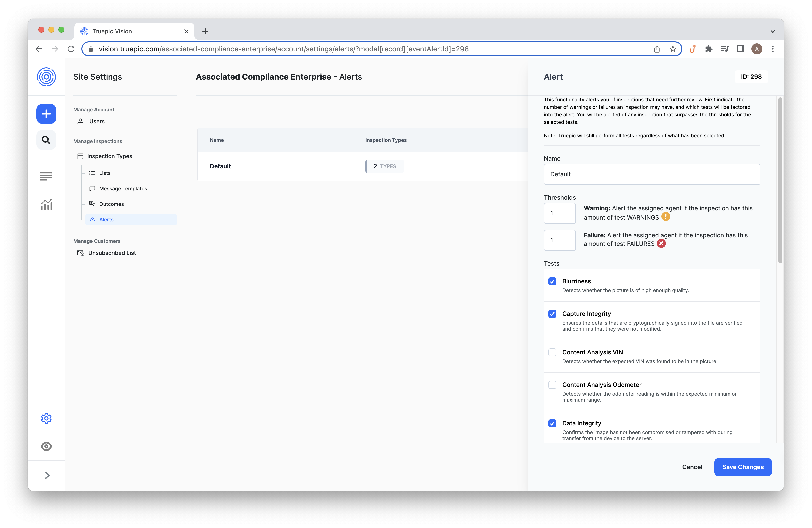Expand the sidebar with the chevron arrow
The image size is (812, 528).
point(47,475)
